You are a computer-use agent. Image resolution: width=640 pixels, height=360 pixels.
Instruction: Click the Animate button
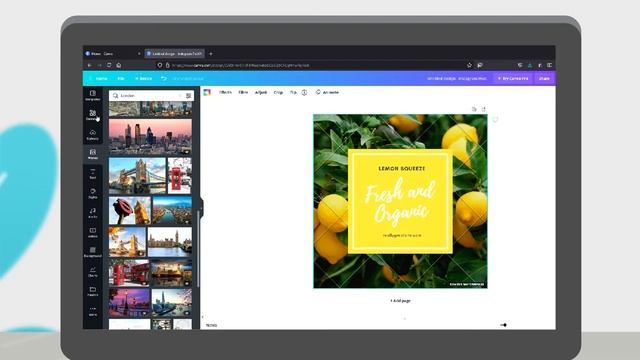tap(327, 93)
